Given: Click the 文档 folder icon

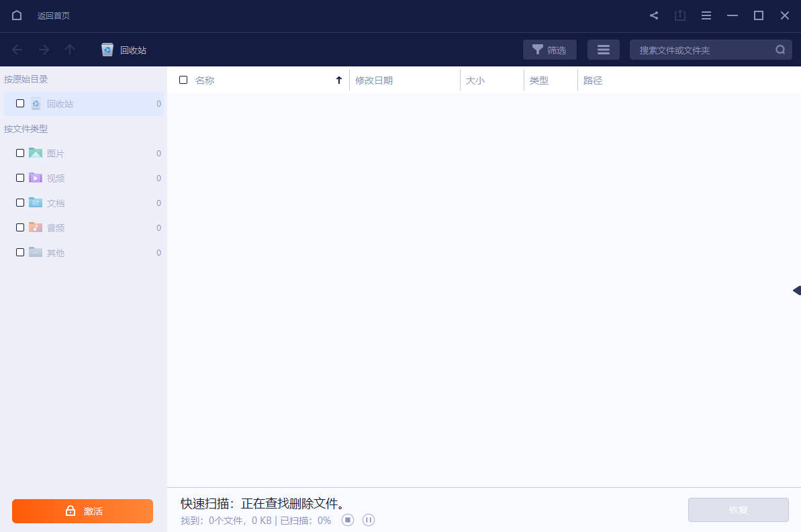Looking at the screenshot, I should pos(35,202).
